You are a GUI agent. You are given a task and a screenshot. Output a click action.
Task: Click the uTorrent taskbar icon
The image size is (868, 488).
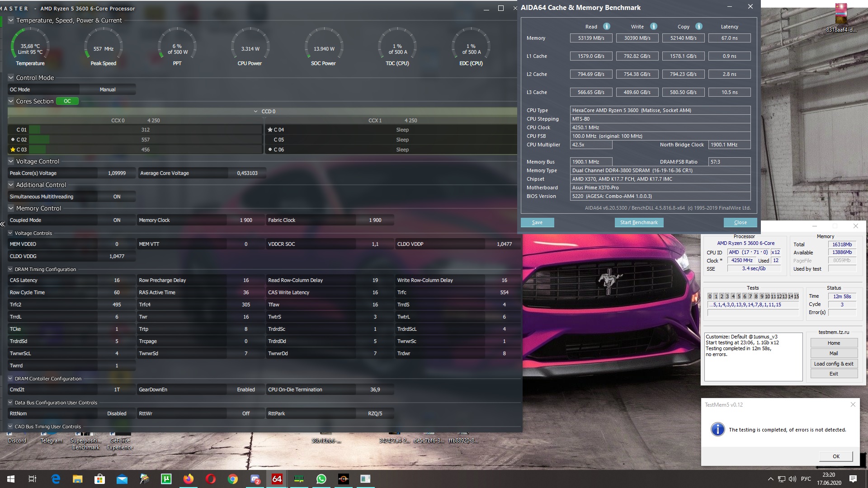point(166,479)
